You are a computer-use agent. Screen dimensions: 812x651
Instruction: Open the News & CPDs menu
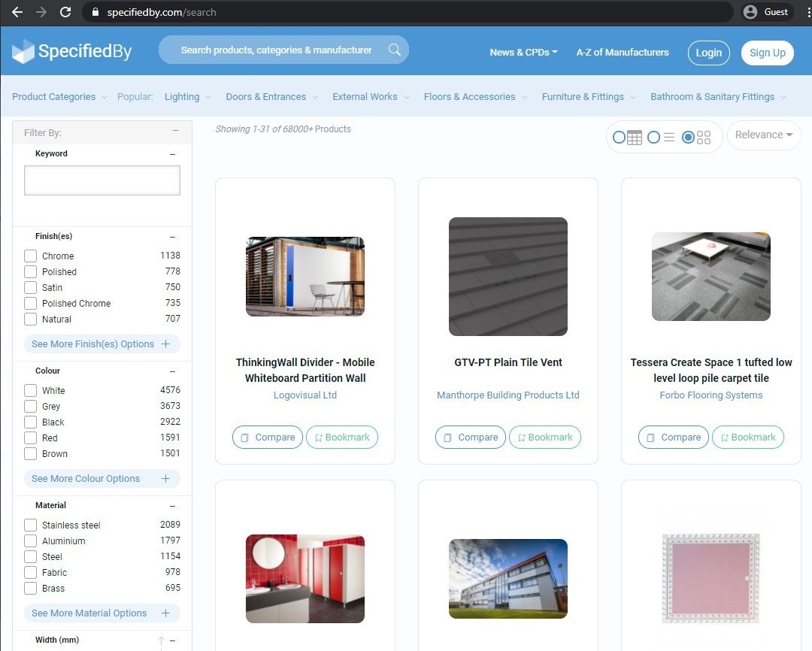tap(520, 53)
